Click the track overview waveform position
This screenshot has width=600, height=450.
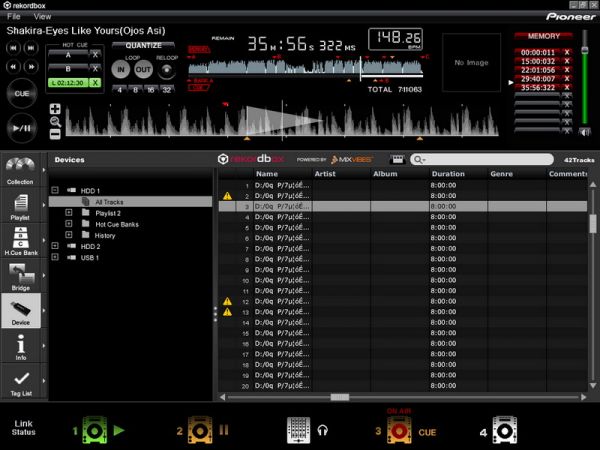tap(305, 68)
